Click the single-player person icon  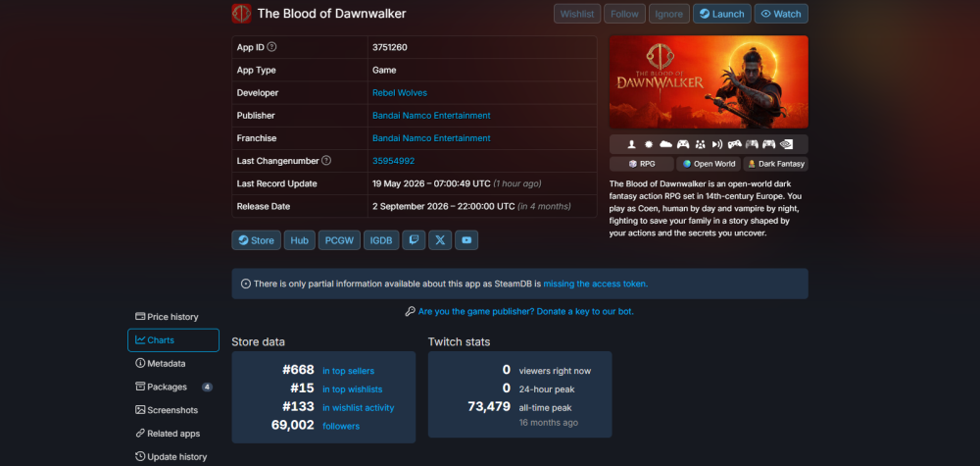632,144
